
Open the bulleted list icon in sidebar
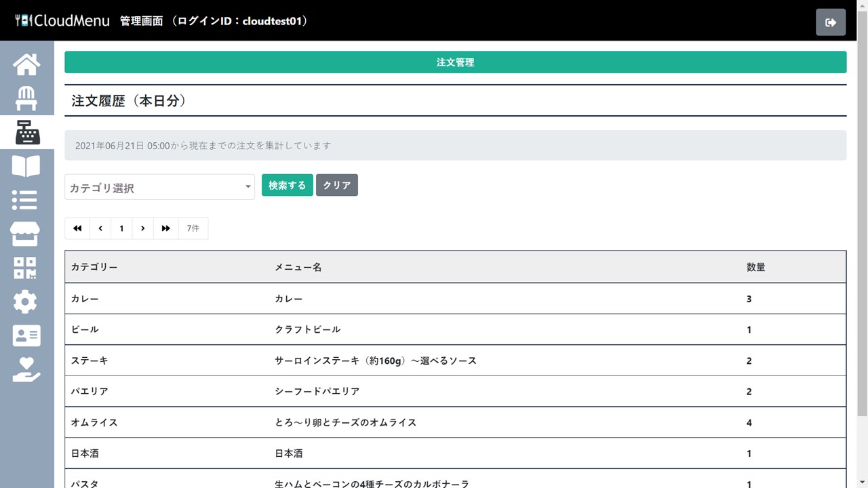click(x=25, y=200)
